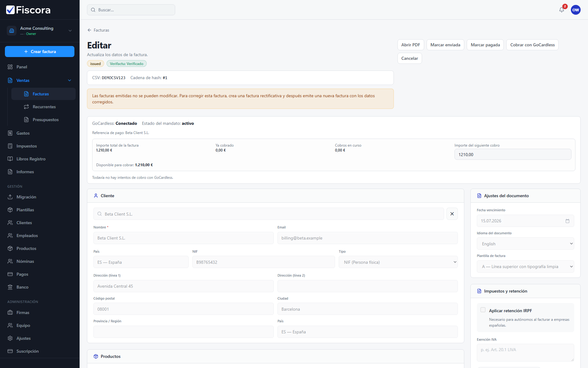Enable Aplicar retención IRPF checkbox
Image resolution: width=588 pixels, height=368 pixels.
[483, 310]
